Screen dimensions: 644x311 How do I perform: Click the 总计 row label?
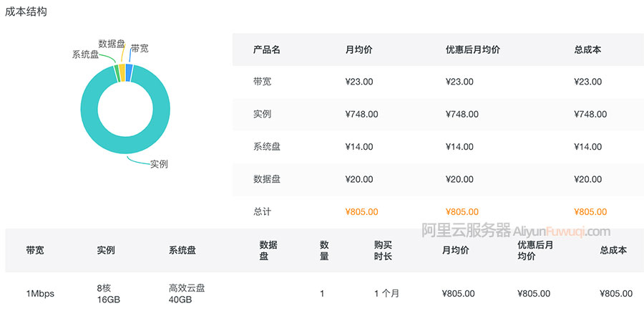tap(263, 211)
